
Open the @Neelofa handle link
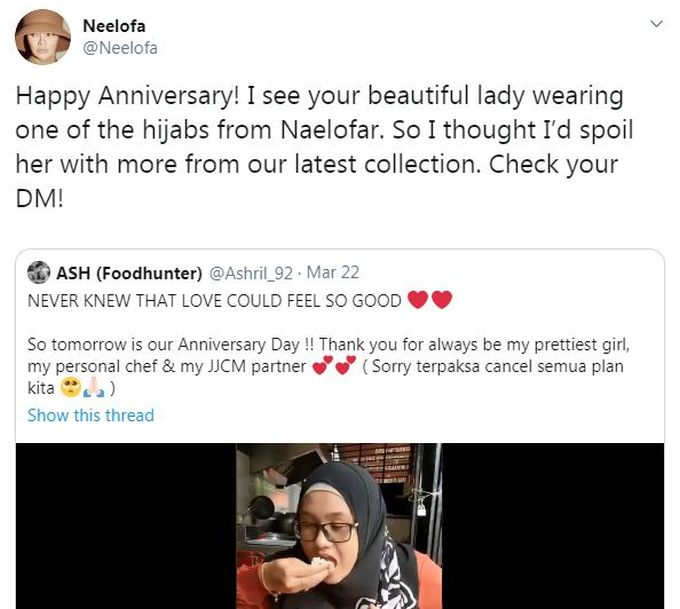click(120, 48)
